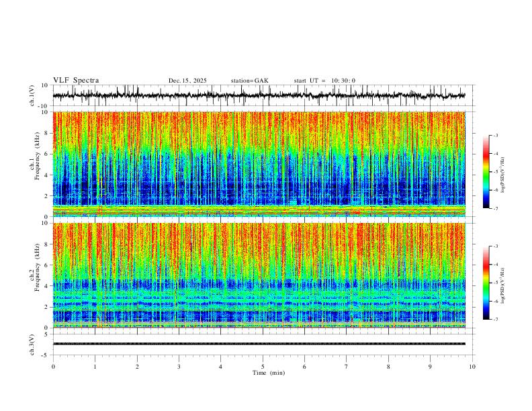Click time axis tick label "9"
532x411 pixels.
[430, 367]
